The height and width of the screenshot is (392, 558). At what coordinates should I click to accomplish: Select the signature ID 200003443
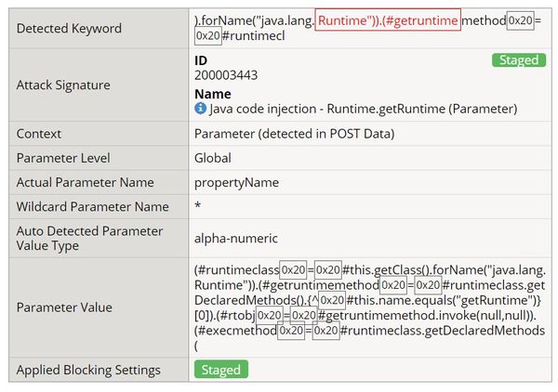pos(226,75)
